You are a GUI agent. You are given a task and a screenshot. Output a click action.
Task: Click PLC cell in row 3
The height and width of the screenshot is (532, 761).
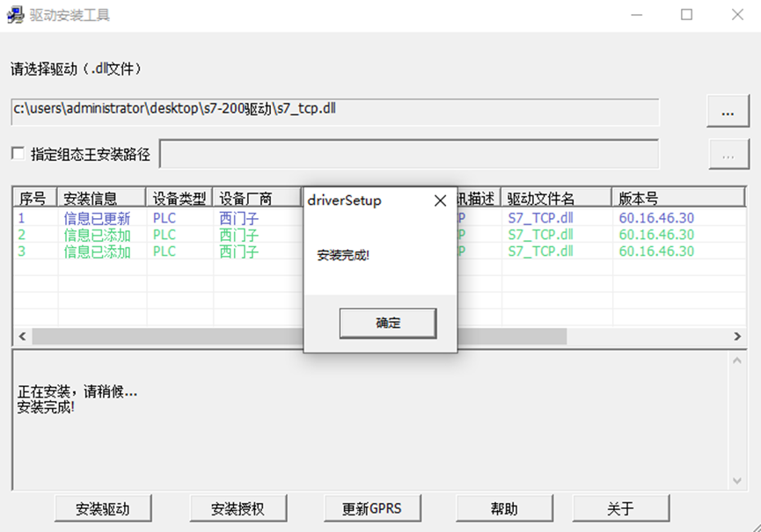(x=164, y=251)
